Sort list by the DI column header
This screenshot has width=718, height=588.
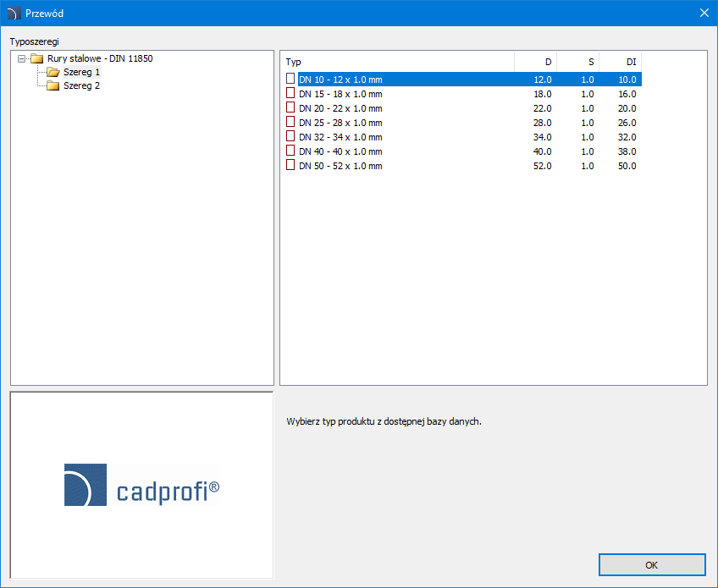[x=620, y=62]
